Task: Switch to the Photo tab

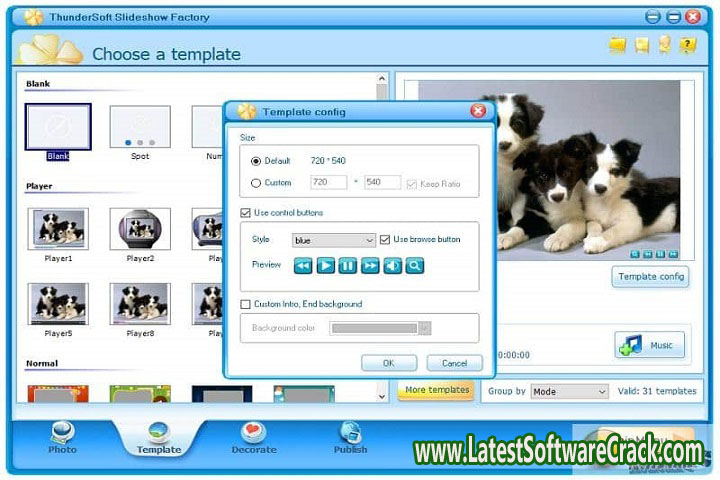Action: [62, 438]
